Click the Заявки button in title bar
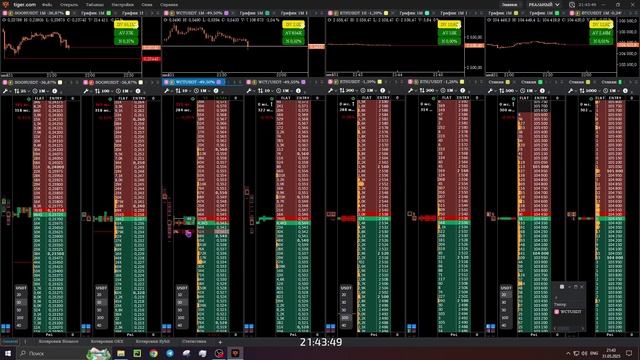Viewport: 640px width, 360px height. click(x=509, y=5)
